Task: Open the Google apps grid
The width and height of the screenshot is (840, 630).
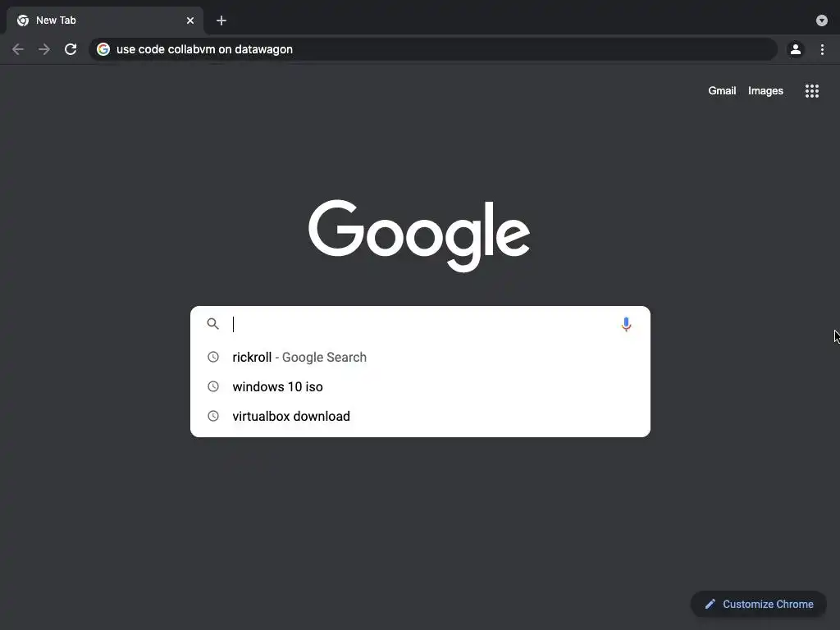Action: (811, 91)
